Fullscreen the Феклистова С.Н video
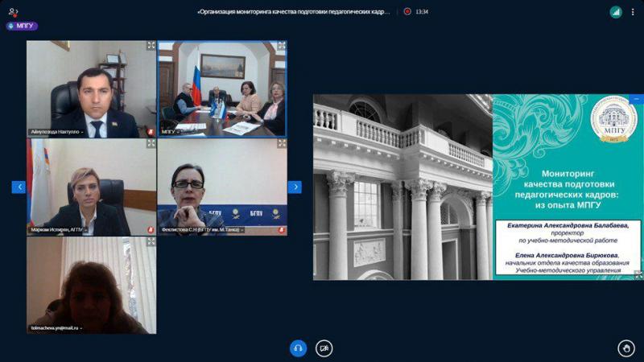This screenshot has height=362, width=644. coord(281,143)
